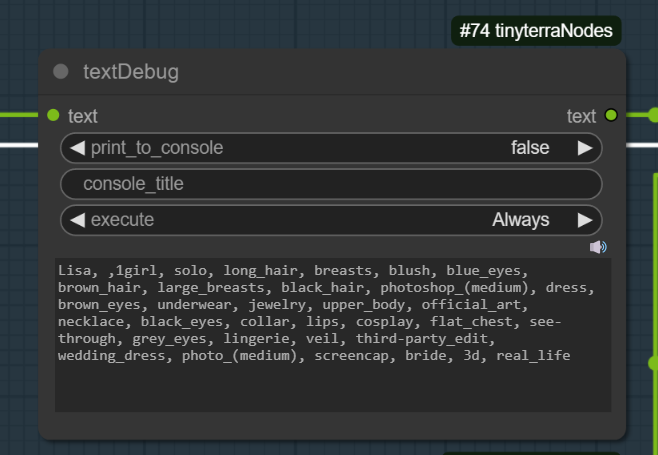Click the node's bottom-right resize corner
Screen dimensions: 658x455
(623, 435)
